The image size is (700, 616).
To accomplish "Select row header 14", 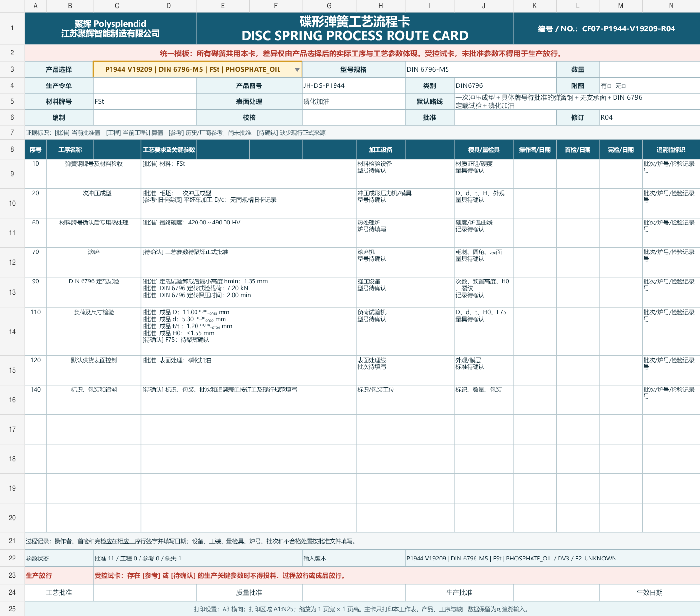I will pyautogui.click(x=12, y=332).
